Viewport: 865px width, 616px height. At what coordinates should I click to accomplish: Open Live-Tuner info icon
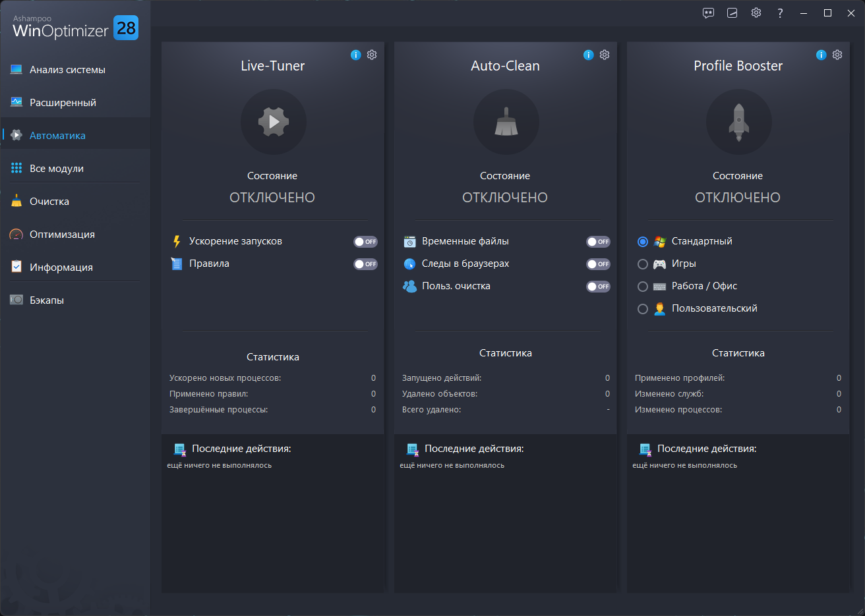(356, 55)
